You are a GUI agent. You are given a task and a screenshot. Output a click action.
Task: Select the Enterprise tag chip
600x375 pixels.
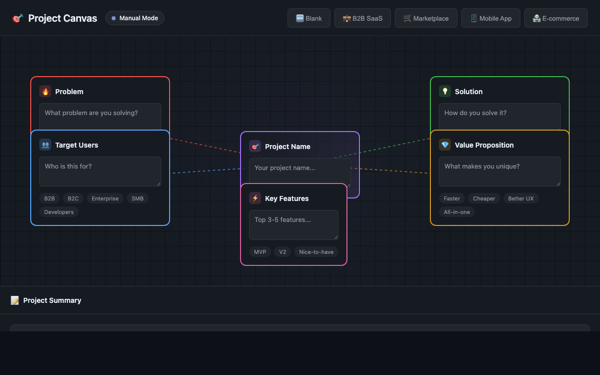pyautogui.click(x=105, y=199)
